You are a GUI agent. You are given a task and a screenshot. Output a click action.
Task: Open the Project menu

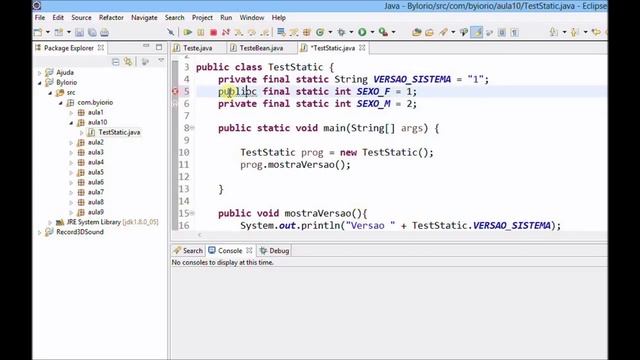coord(202,18)
